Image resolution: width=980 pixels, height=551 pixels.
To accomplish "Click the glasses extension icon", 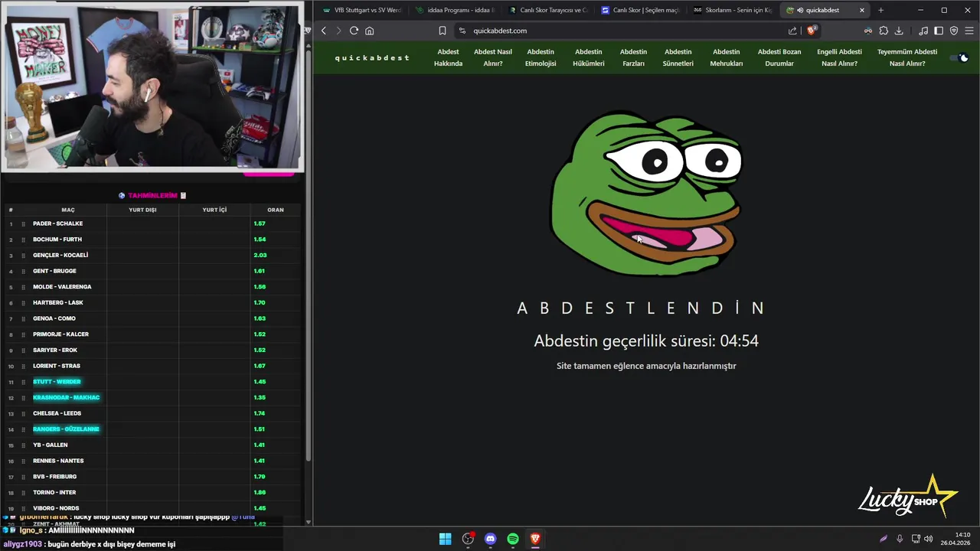I will click(868, 31).
